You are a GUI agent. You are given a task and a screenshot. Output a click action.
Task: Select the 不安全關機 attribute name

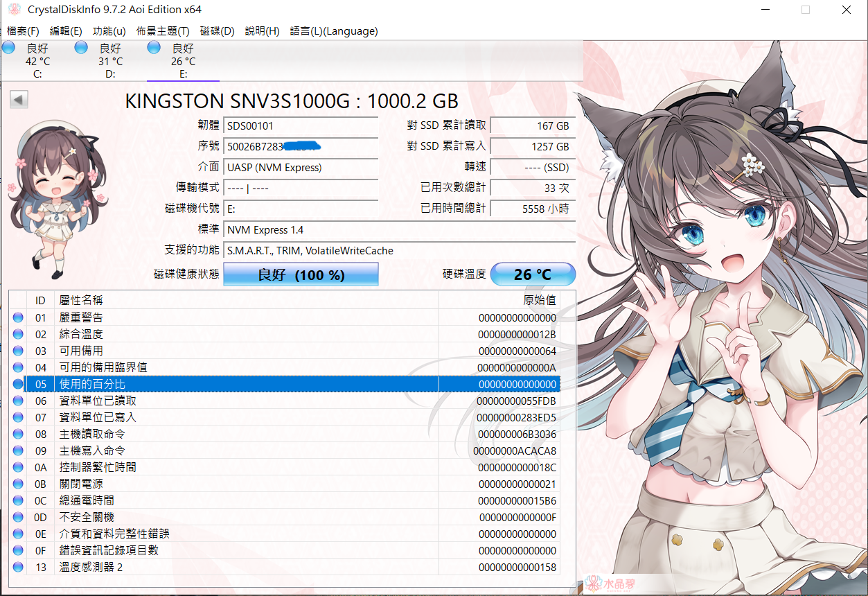click(87, 517)
